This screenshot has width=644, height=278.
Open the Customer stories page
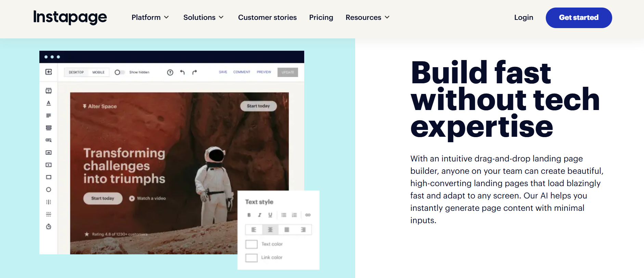267,17
